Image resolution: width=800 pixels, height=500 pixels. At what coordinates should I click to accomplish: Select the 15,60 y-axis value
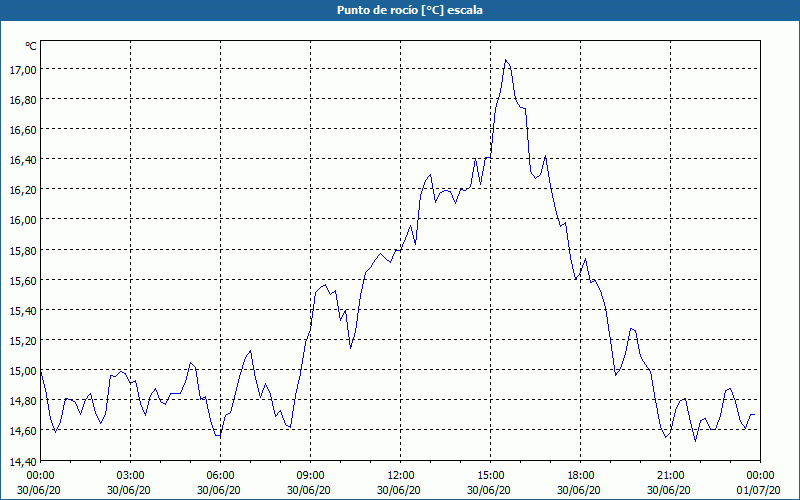(23, 280)
